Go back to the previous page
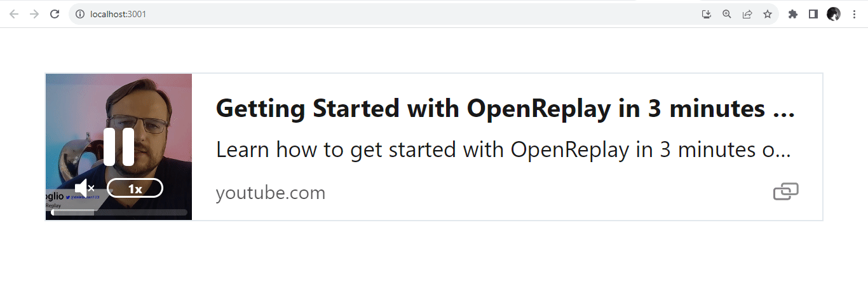Screen dimensions: 868x302 click(14, 14)
